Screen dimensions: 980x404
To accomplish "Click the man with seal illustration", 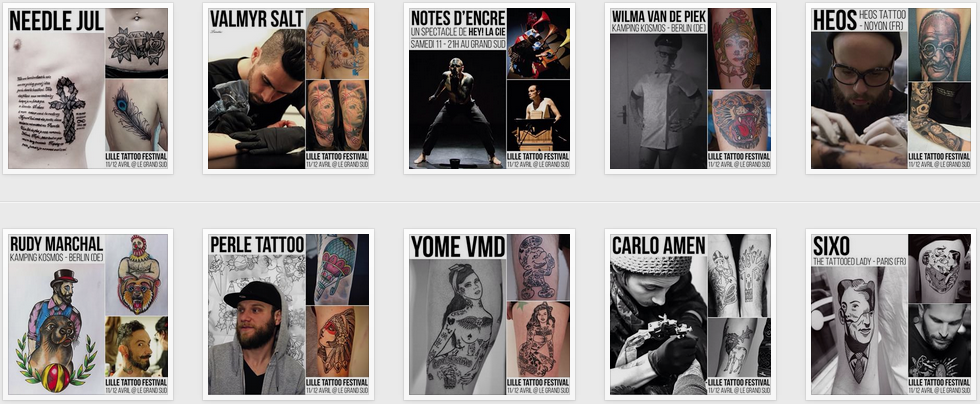I will [x=56, y=328].
